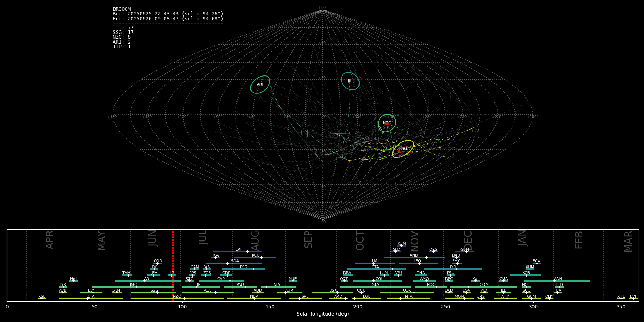Viewport: 644px width, 322px height.
Task: Click the yellow SSG radiant ellipse on sky map
Action: click(x=403, y=149)
